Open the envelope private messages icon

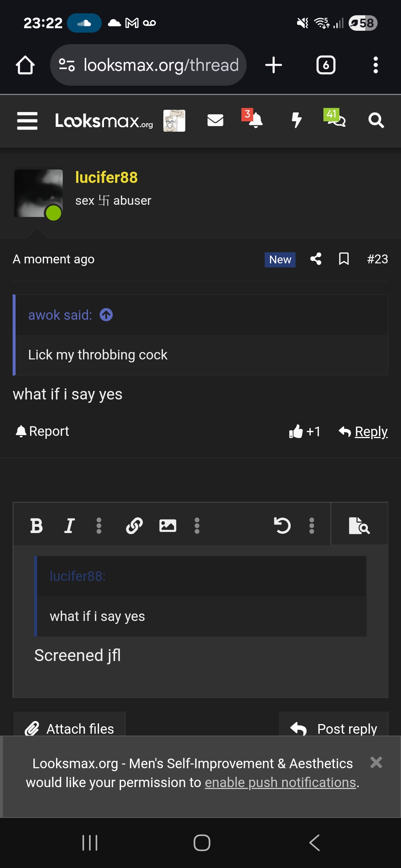tap(215, 120)
